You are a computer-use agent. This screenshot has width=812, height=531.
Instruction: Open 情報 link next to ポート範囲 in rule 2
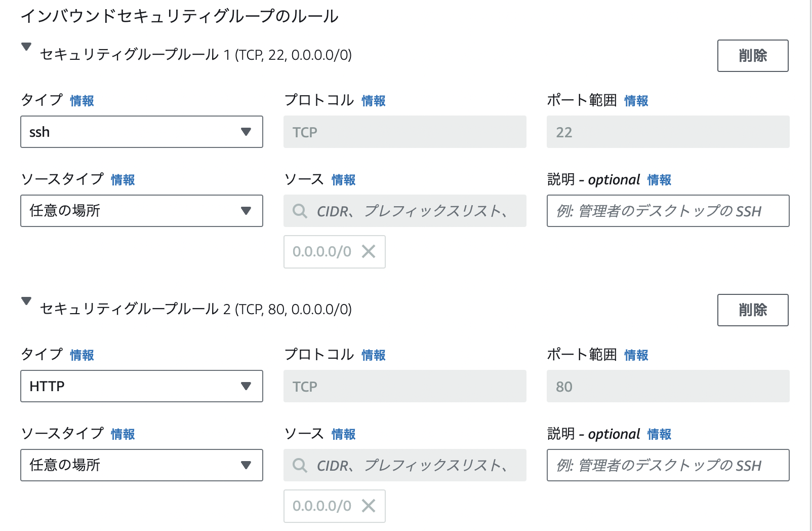(x=637, y=355)
